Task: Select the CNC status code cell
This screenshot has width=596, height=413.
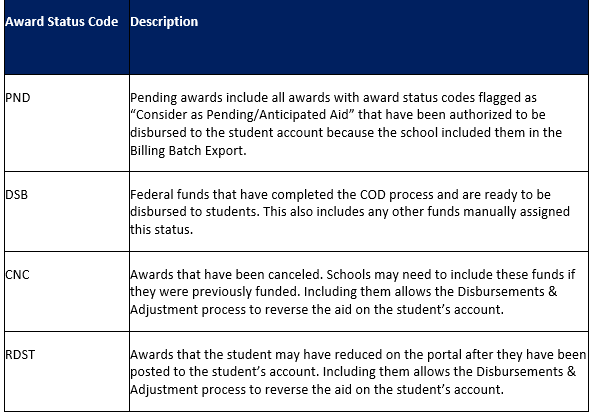Action: (17, 274)
